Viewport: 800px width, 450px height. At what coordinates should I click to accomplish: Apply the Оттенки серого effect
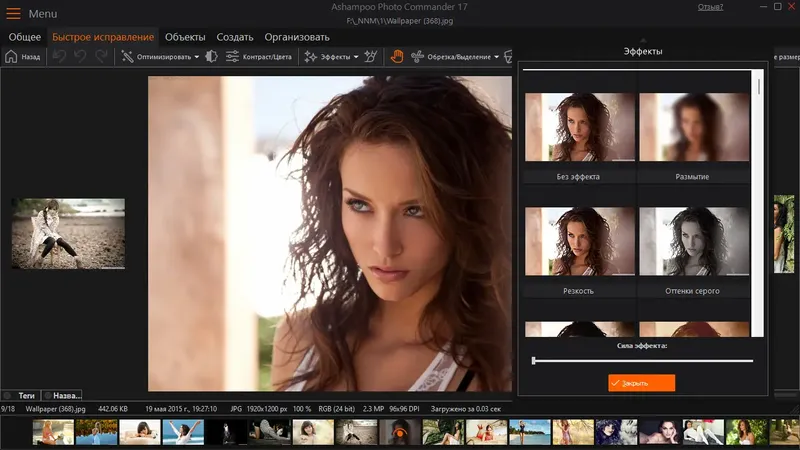point(694,241)
